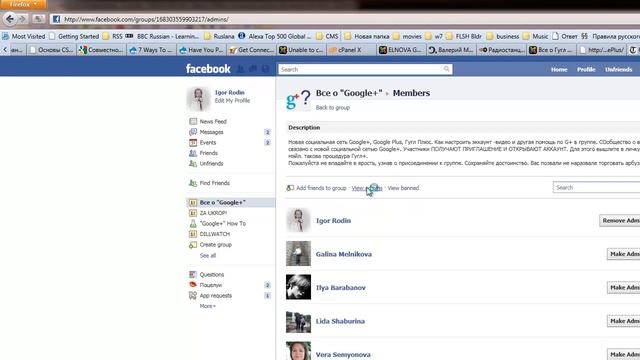Click the browser forward arrow button
This screenshot has width=640, height=360.
[22, 19]
